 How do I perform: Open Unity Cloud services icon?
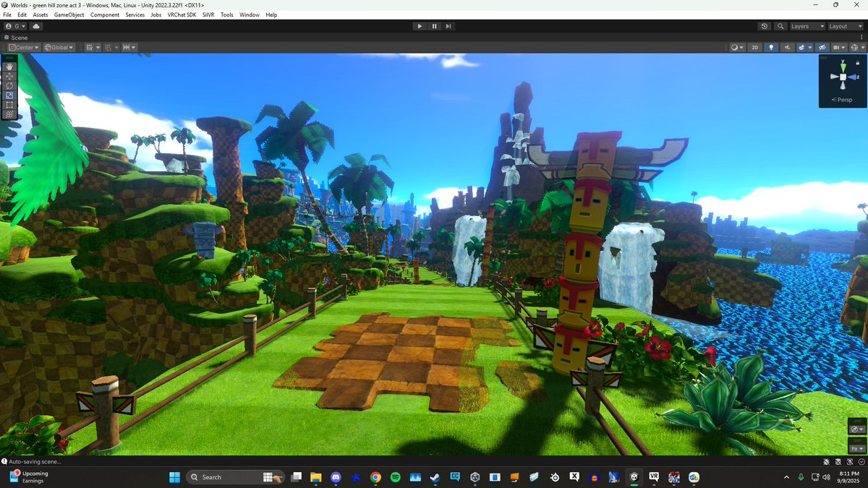coord(36,26)
